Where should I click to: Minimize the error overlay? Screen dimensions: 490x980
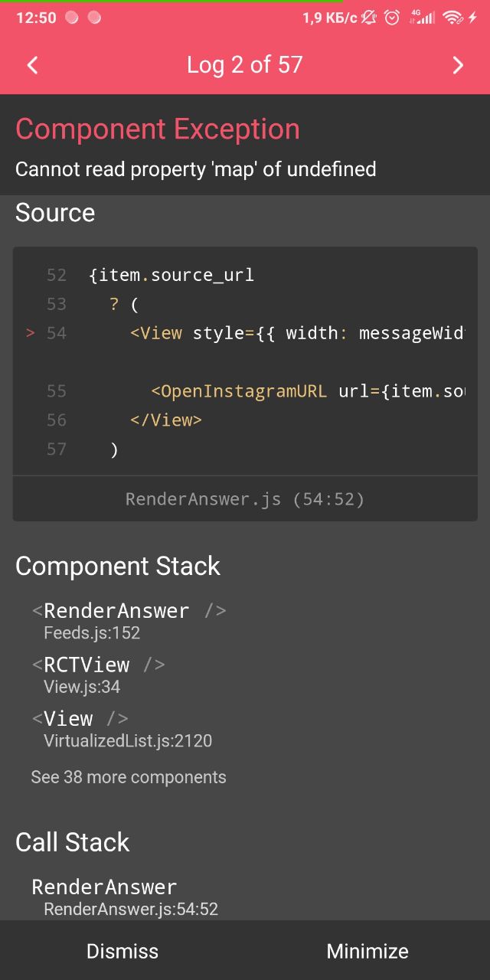367,951
